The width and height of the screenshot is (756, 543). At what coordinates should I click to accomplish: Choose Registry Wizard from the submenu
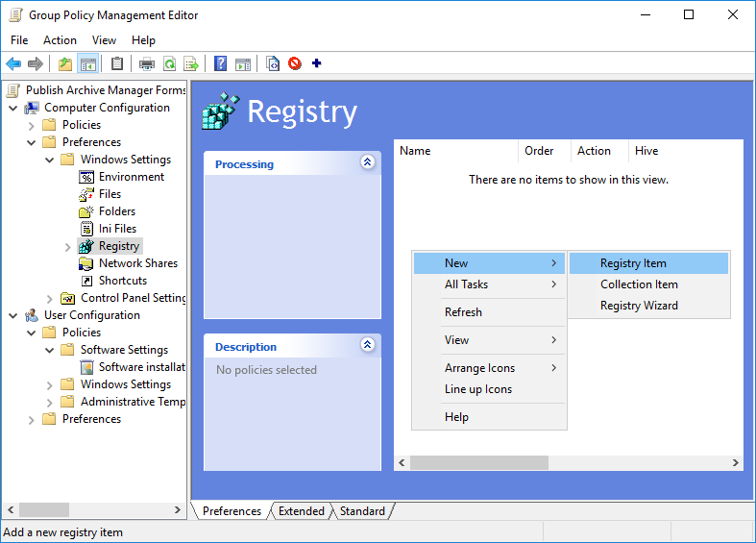[x=648, y=306]
